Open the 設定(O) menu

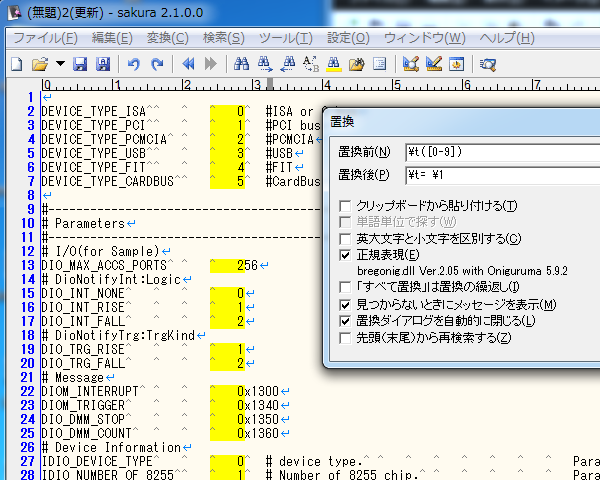(x=348, y=38)
